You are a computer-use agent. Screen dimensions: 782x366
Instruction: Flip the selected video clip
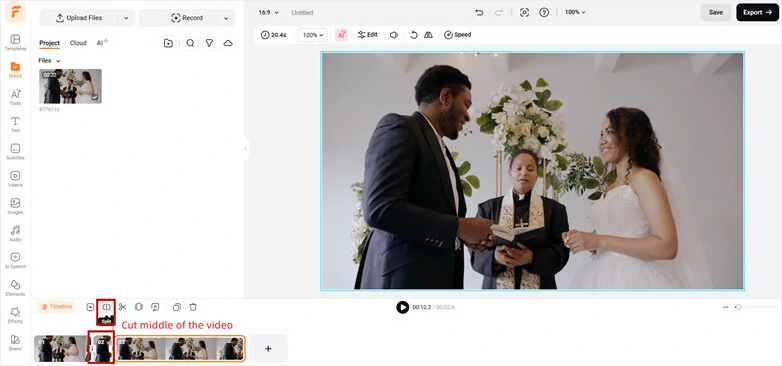pos(428,35)
